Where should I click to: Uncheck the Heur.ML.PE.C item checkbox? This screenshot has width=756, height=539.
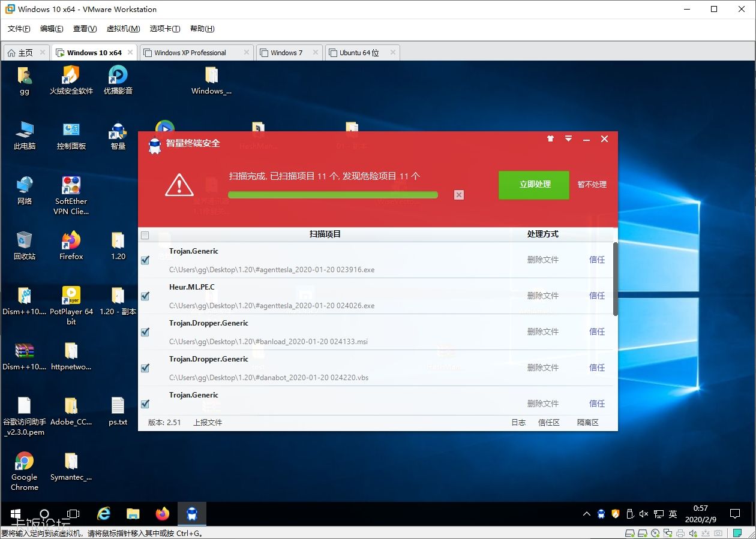click(145, 296)
